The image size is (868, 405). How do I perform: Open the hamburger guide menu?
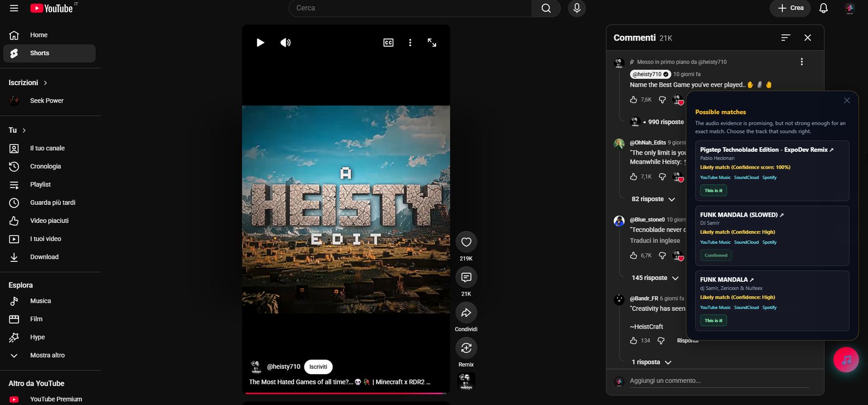point(14,8)
